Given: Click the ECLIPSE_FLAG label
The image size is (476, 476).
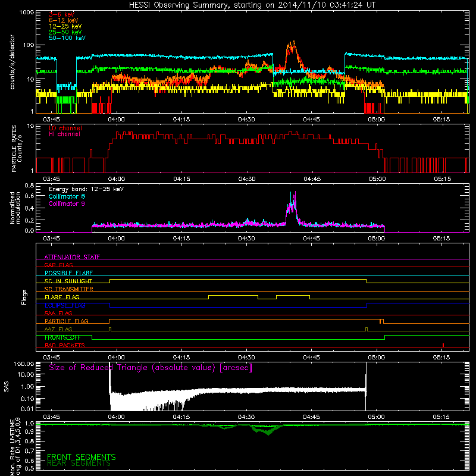Looking at the screenshot, I should (65, 305).
